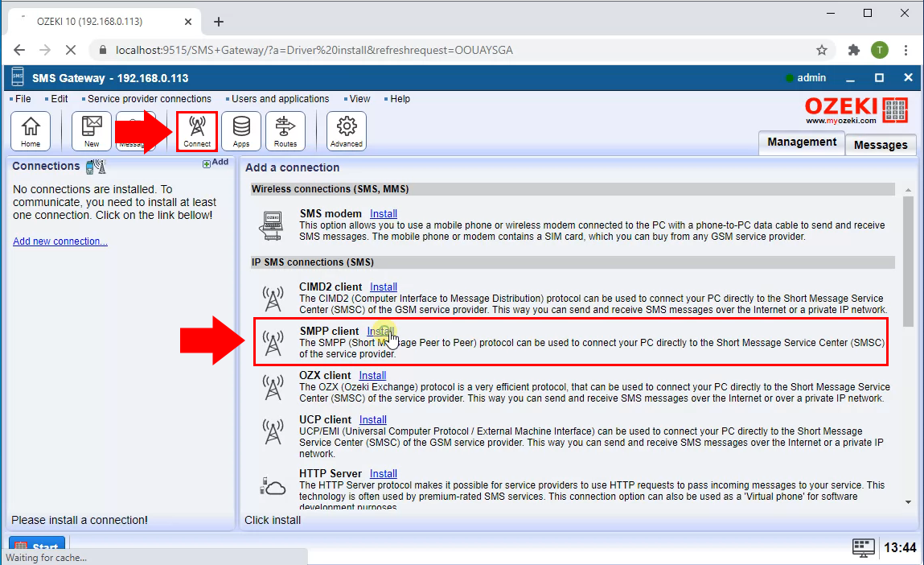Click the www.myozeki.com text
Viewport: 924px width, 565px height.
841,120
